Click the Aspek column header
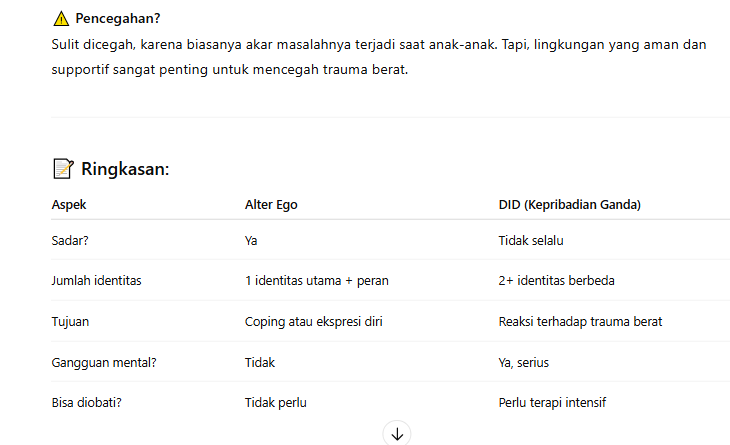 click(69, 205)
